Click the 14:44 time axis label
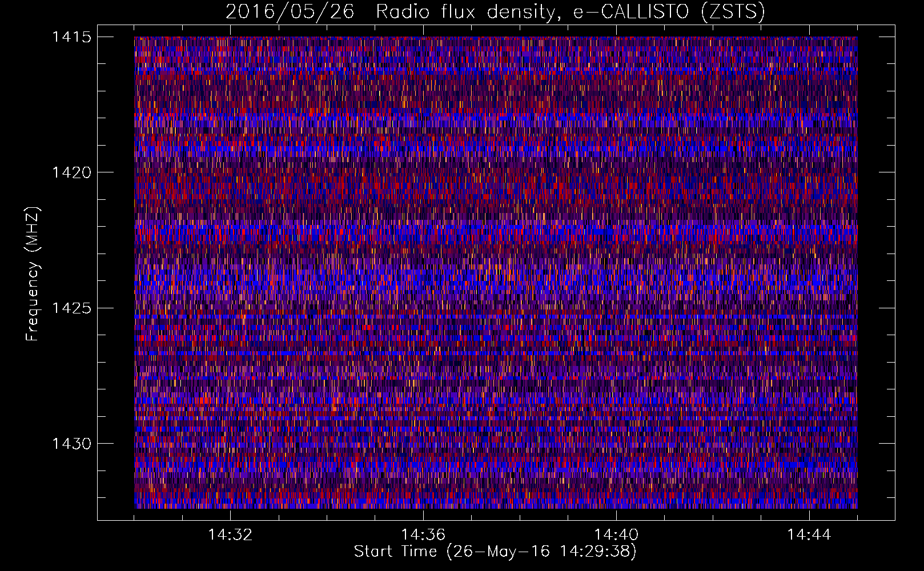 (x=809, y=535)
